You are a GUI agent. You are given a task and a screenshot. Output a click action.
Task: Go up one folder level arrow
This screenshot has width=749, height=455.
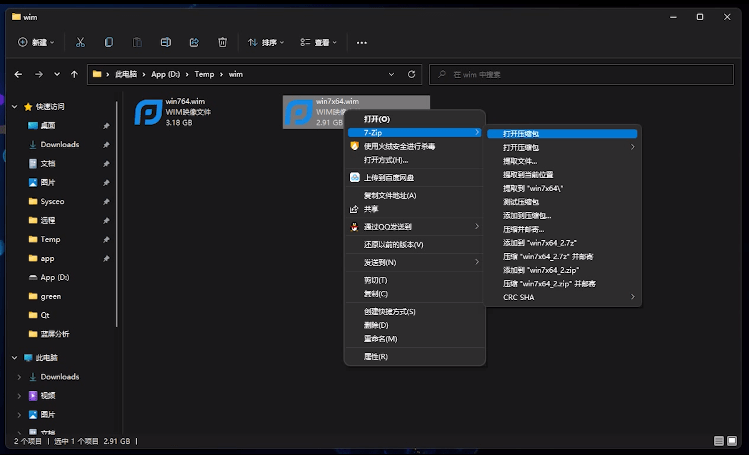74,74
